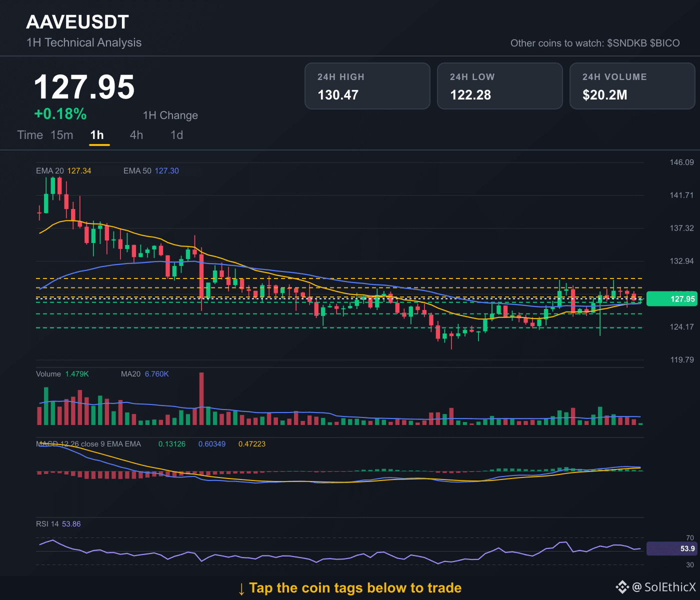Click the RSI 30 level label
700x600 pixels.
click(x=690, y=565)
